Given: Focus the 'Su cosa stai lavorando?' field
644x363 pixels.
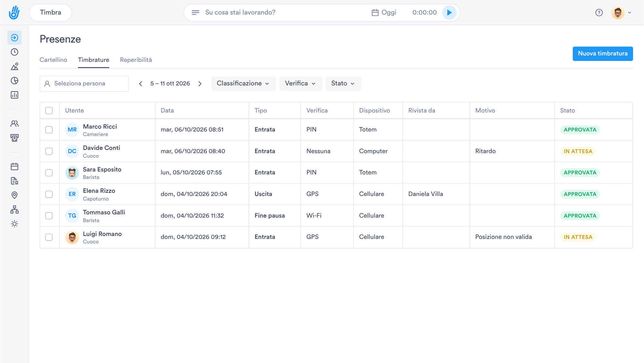Looking at the screenshot, I should [x=240, y=13].
